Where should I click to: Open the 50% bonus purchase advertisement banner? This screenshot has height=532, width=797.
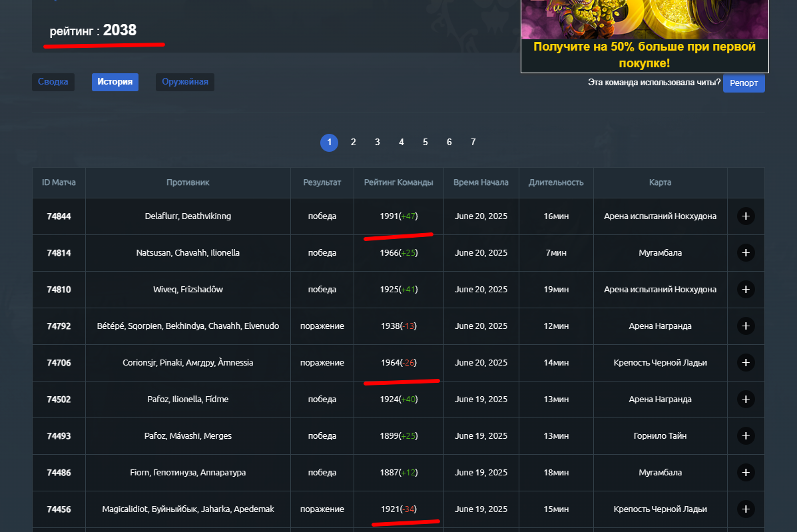(645, 36)
